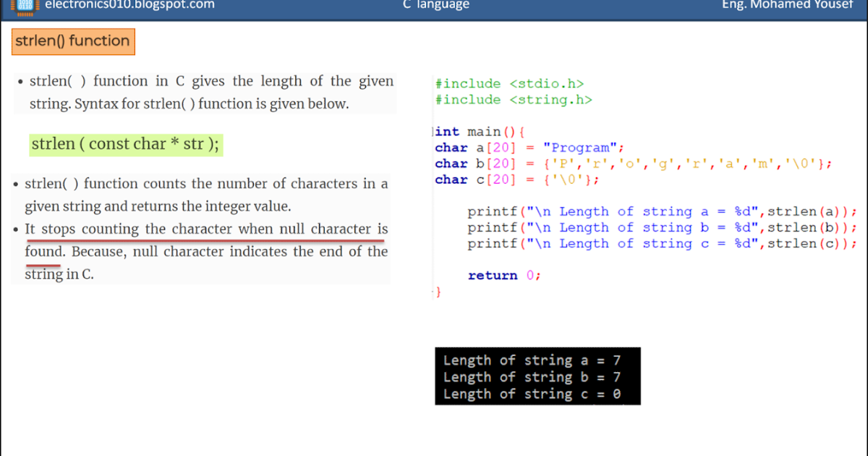The image size is (868, 456).
Task: Click the "#include <string.h>" code line
Action: click(514, 100)
